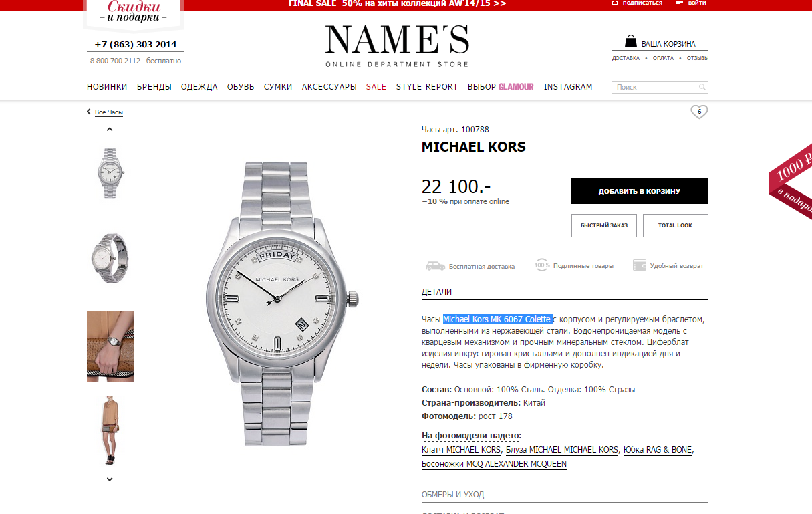
Task: Click the БЫСТРЫЙ ЗАКАЗ button
Action: (x=604, y=225)
